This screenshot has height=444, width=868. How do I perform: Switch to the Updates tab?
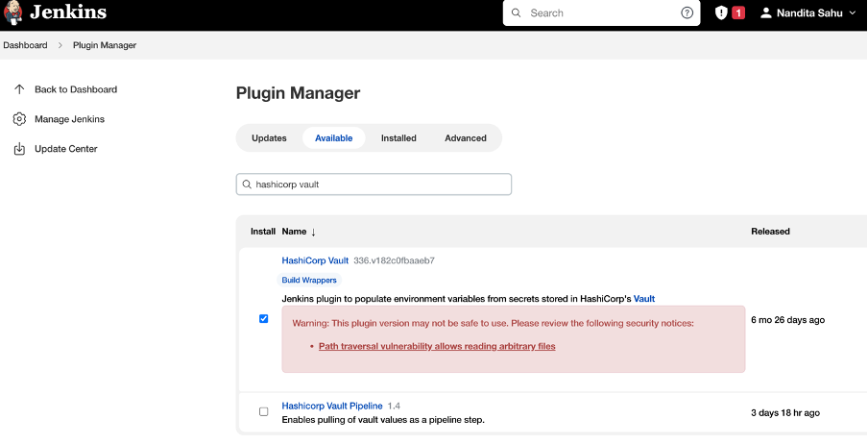click(269, 138)
